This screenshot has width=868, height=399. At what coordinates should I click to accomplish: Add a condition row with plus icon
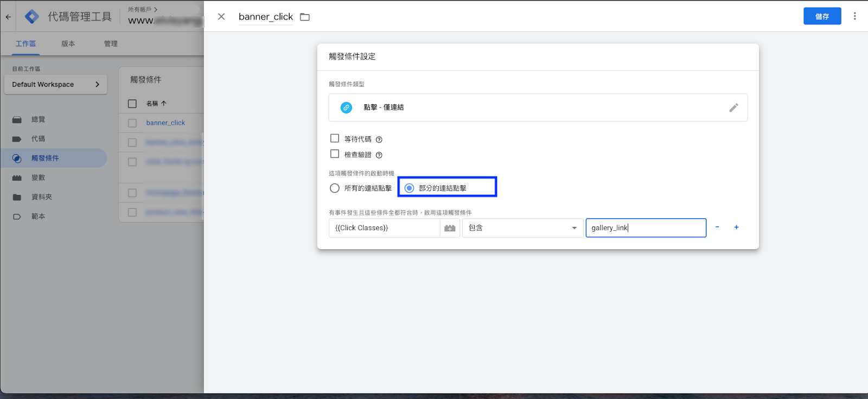tap(736, 227)
